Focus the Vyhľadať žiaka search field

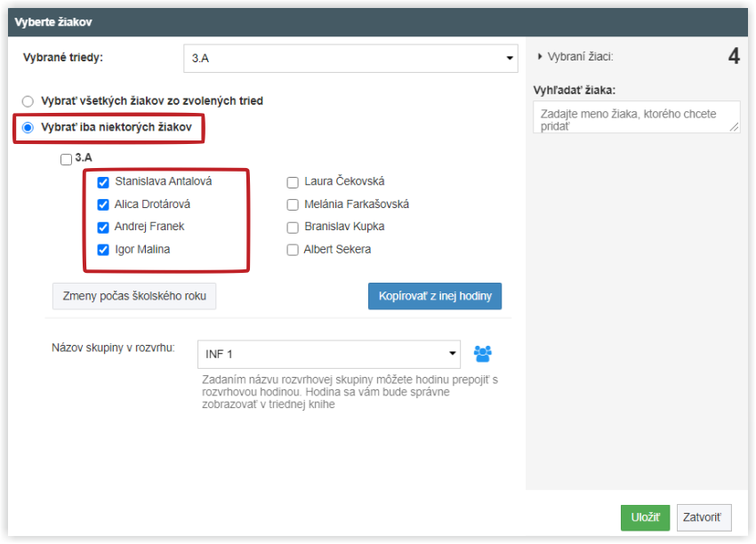tap(637, 116)
